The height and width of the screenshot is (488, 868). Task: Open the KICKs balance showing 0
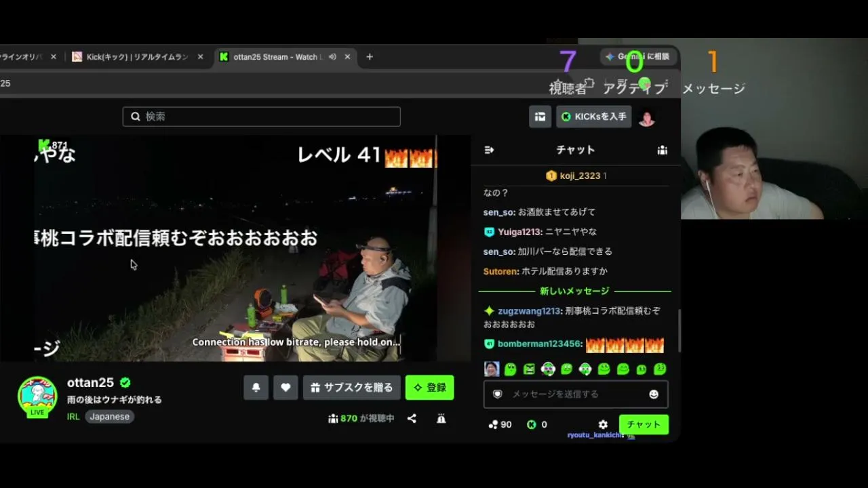coord(537,424)
